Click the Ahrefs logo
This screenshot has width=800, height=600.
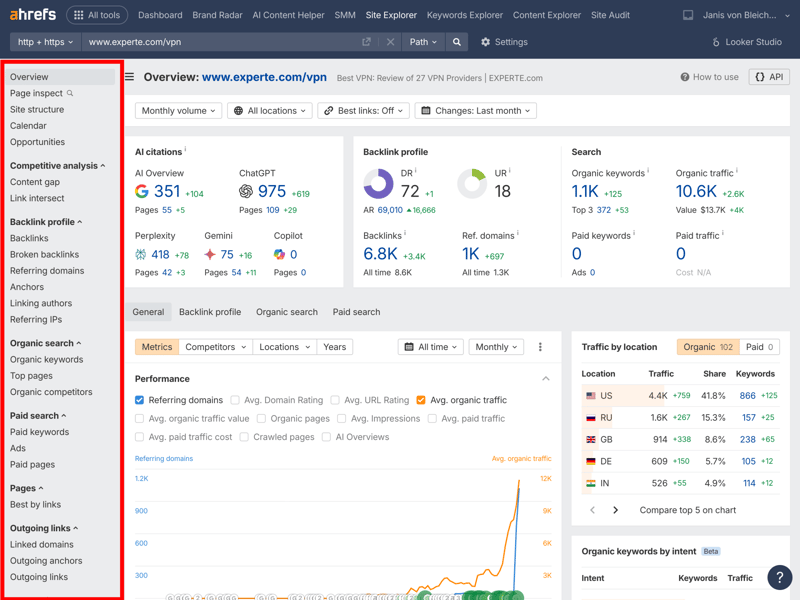[x=32, y=15]
